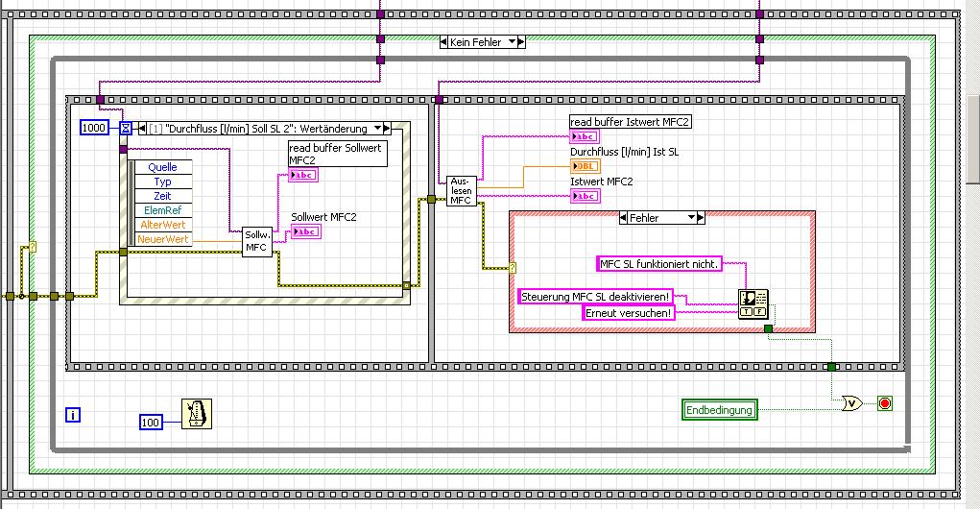
Task: Go to previous case of Kein Fehler structure
Action: [x=443, y=42]
